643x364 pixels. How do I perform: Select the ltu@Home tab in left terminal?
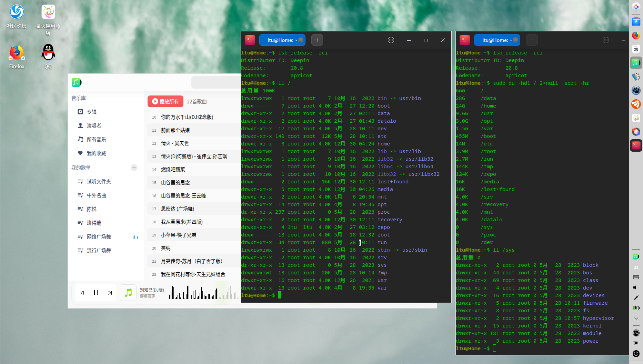pyautogui.click(x=281, y=40)
